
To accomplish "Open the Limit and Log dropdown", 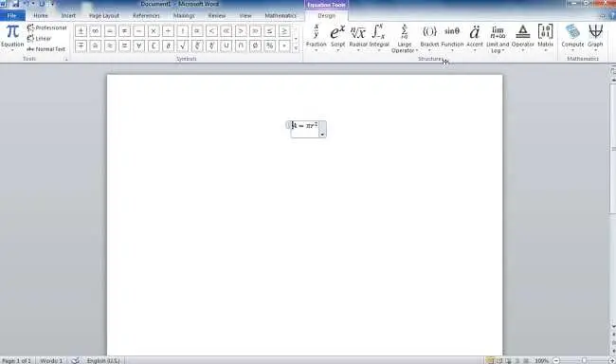I will tap(498, 39).
